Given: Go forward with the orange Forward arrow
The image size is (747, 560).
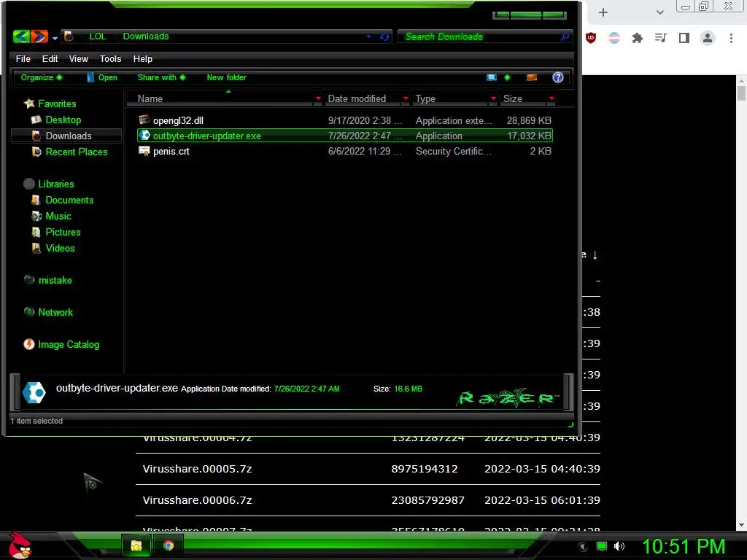Looking at the screenshot, I should click(x=39, y=36).
